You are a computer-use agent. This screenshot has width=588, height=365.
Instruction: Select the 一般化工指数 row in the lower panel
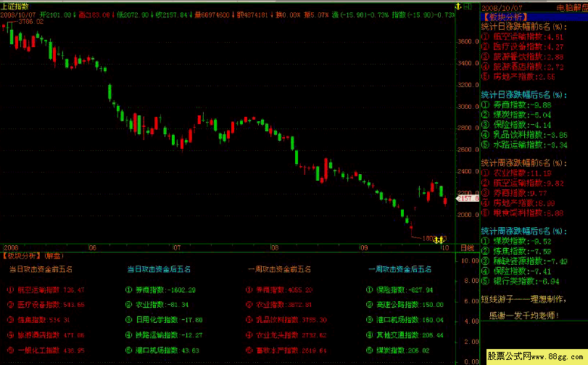click(x=46, y=350)
